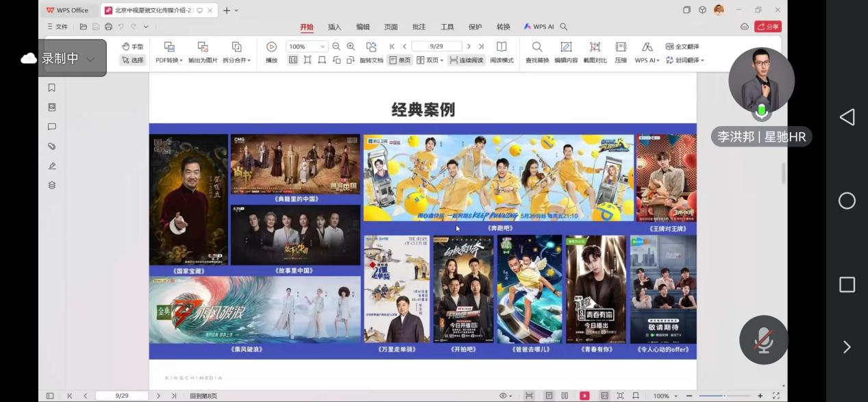Click the toolbar page number field 9/29

[436, 47]
